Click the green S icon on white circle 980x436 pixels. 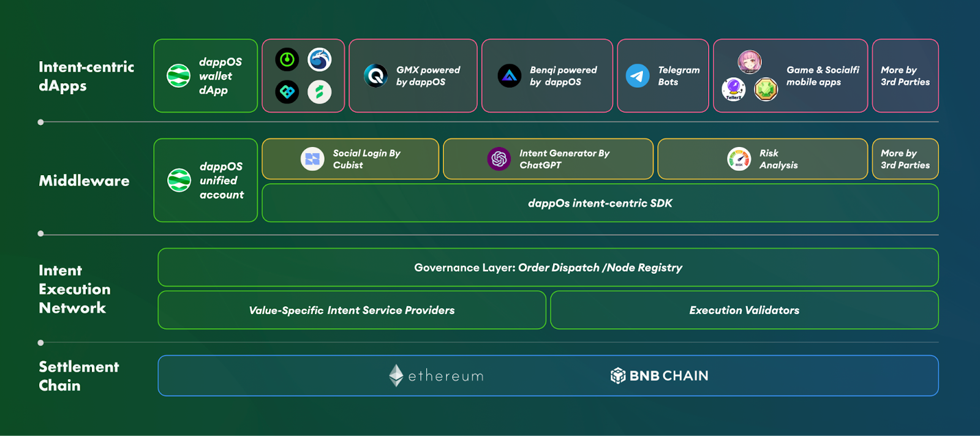319,92
